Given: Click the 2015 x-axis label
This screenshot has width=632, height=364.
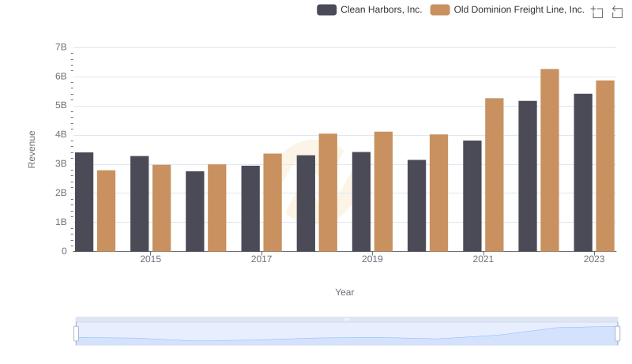Looking at the screenshot, I should 150,259.
